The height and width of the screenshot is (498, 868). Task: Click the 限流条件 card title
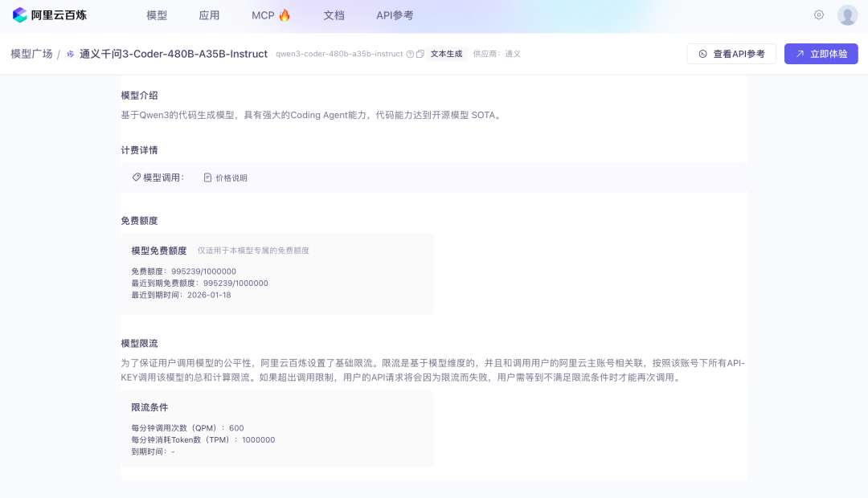pos(149,407)
